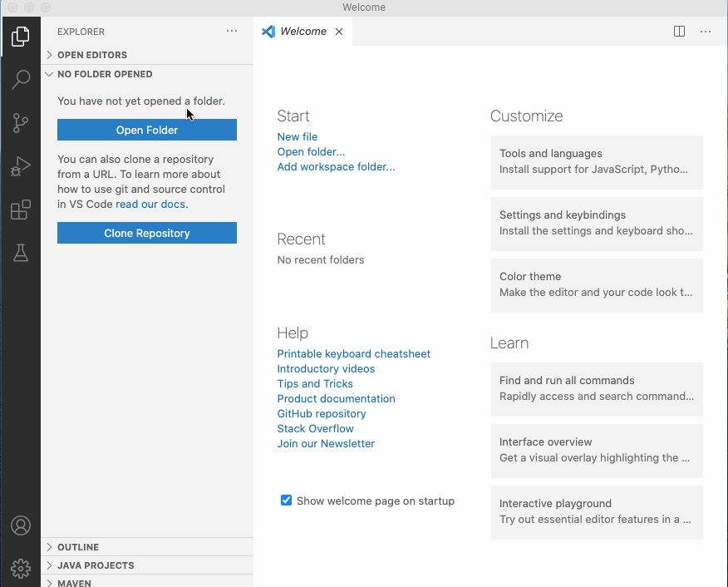The height and width of the screenshot is (587, 728).
Task: Close the Welcome tab
Action: pyautogui.click(x=339, y=32)
